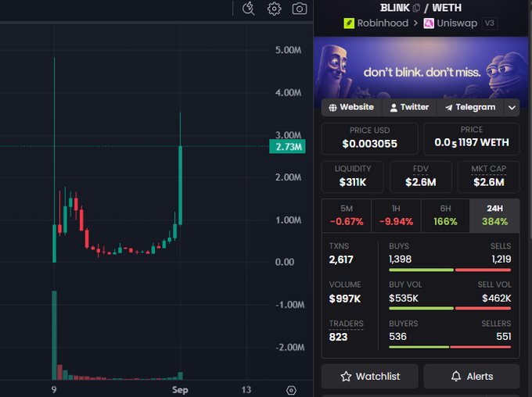Click the star icon on Watchlist
This screenshot has height=397, width=532.
(x=346, y=377)
